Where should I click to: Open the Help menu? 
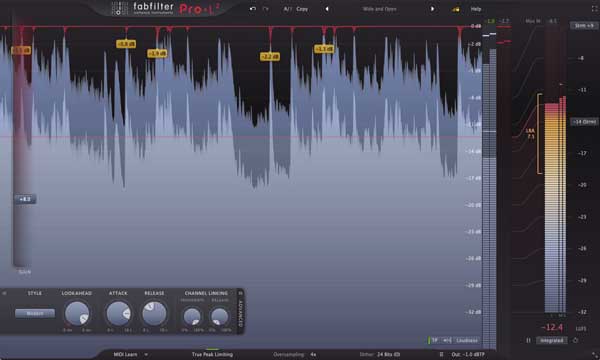(476, 9)
